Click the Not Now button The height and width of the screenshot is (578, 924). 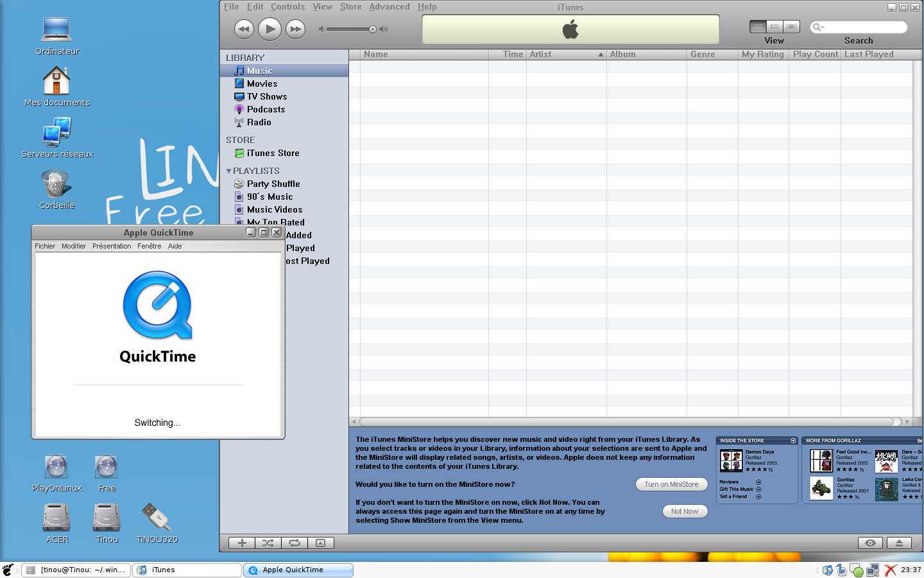[x=685, y=511]
